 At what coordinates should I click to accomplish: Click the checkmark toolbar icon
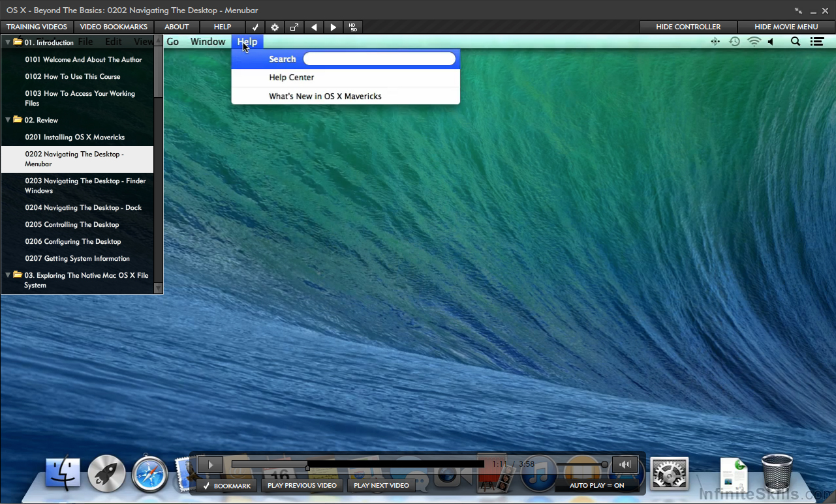click(255, 27)
